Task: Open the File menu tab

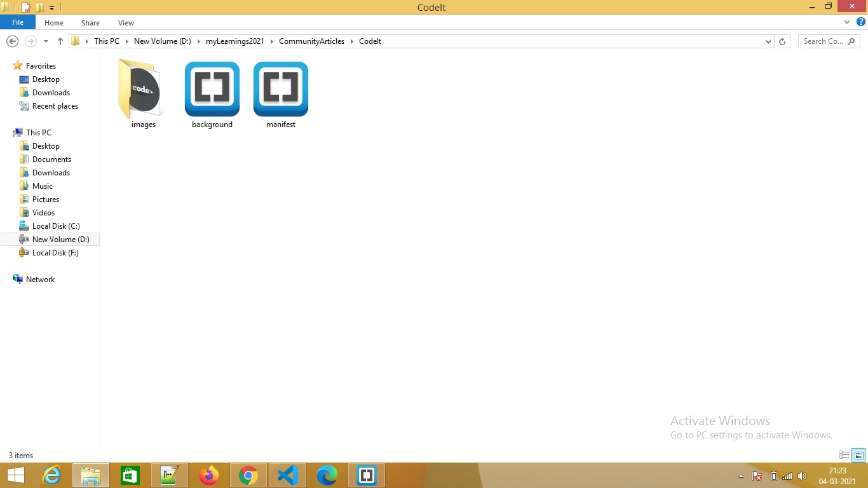Action: [18, 22]
